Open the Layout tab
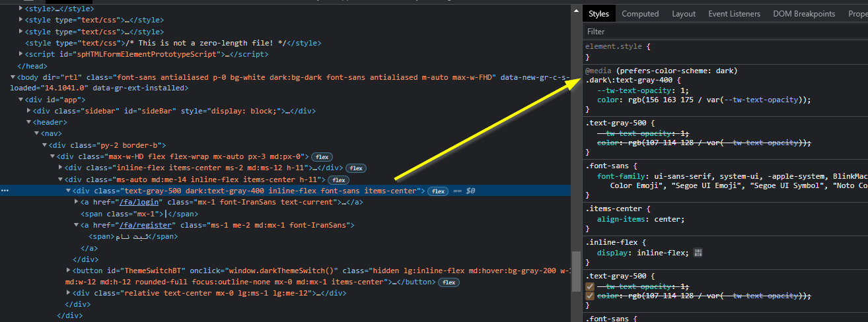The height and width of the screenshot is (322, 868). (x=684, y=13)
